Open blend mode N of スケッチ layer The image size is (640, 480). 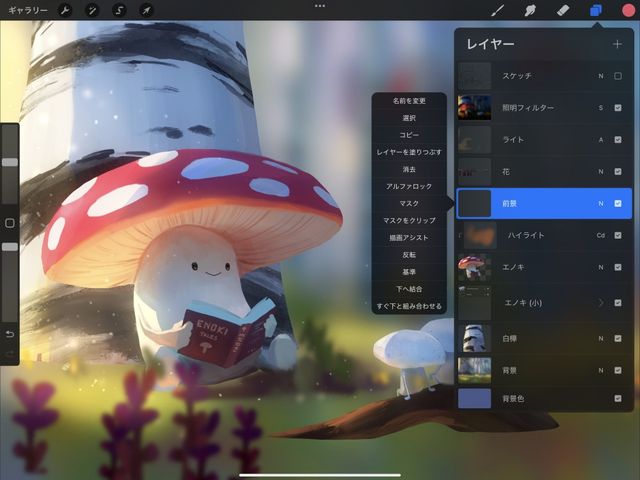click(x=601, y=76)
